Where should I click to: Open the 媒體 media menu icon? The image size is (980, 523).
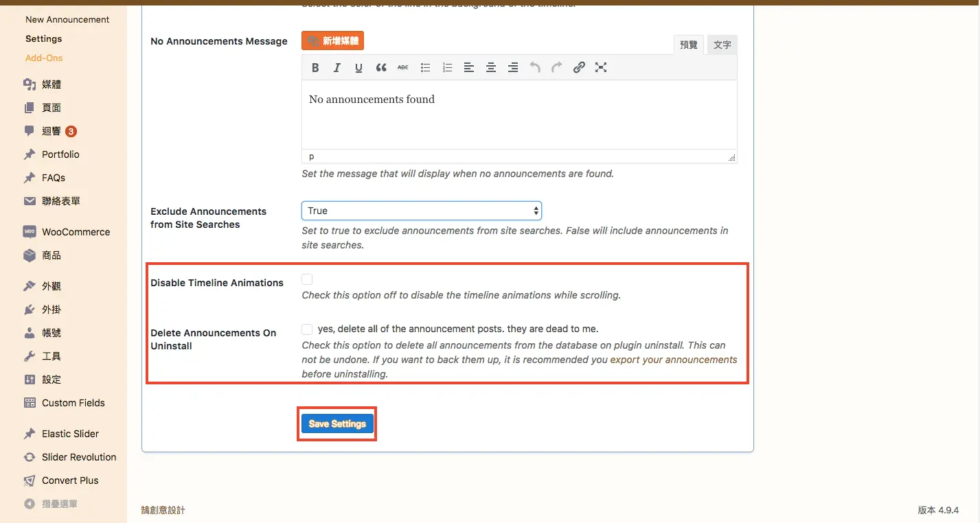point(30,84)
